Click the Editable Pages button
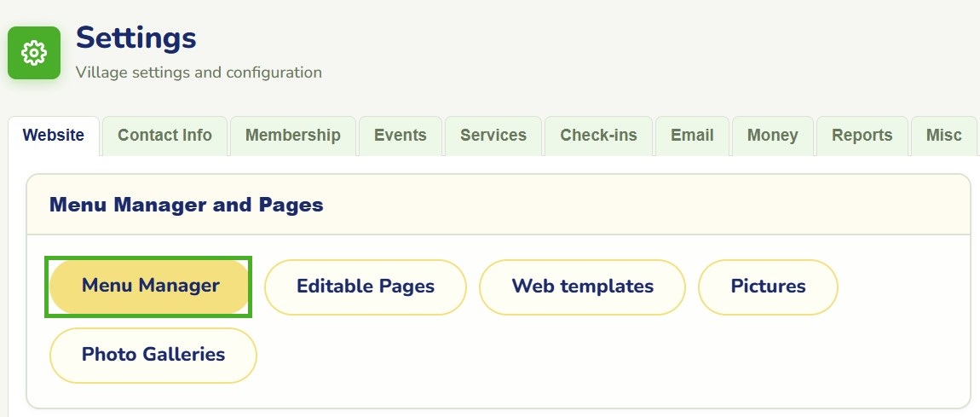This screenshot has width=980, height=417. coord(365,287)
